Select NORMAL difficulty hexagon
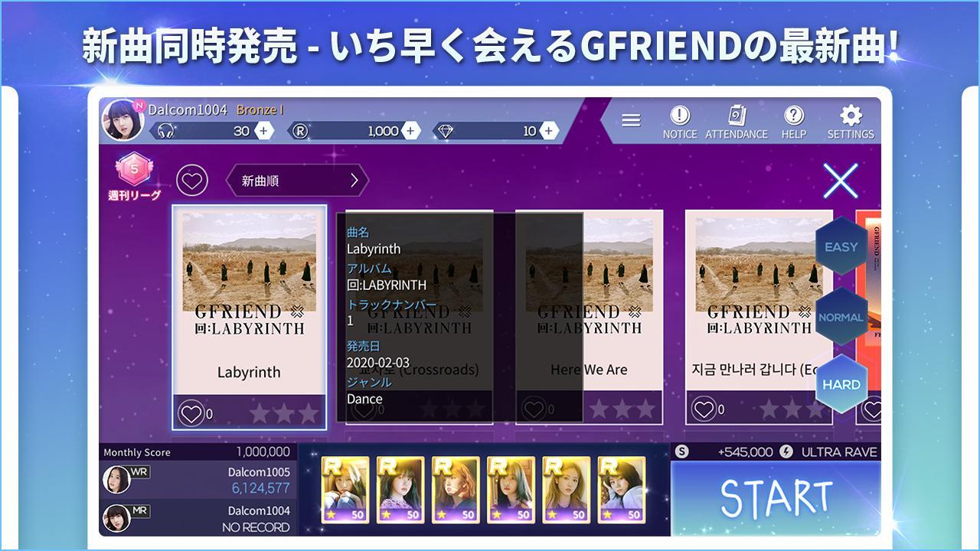This screenshot has width=980, height=551. (x=841, y=317)
